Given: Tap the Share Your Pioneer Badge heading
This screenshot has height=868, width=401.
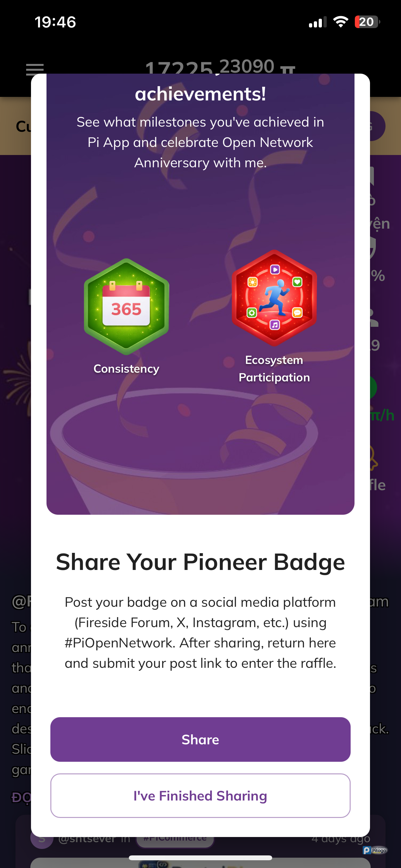Looking at the screenshot, I should click(x=200, y=562).
